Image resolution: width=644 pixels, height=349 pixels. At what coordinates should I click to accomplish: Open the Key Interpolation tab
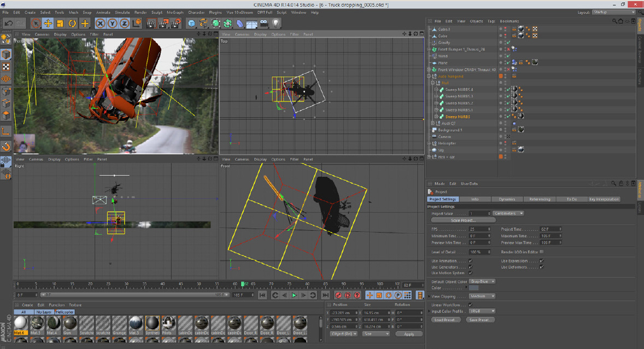(604, 199)
